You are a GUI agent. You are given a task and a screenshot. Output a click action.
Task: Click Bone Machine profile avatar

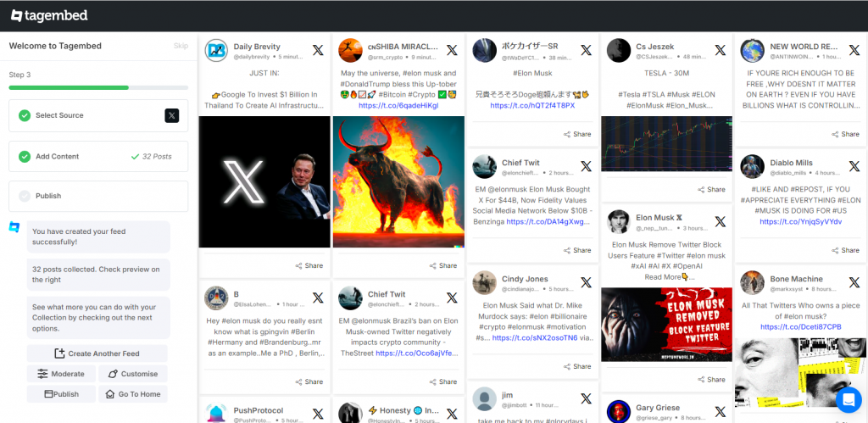tap(753, 282)
